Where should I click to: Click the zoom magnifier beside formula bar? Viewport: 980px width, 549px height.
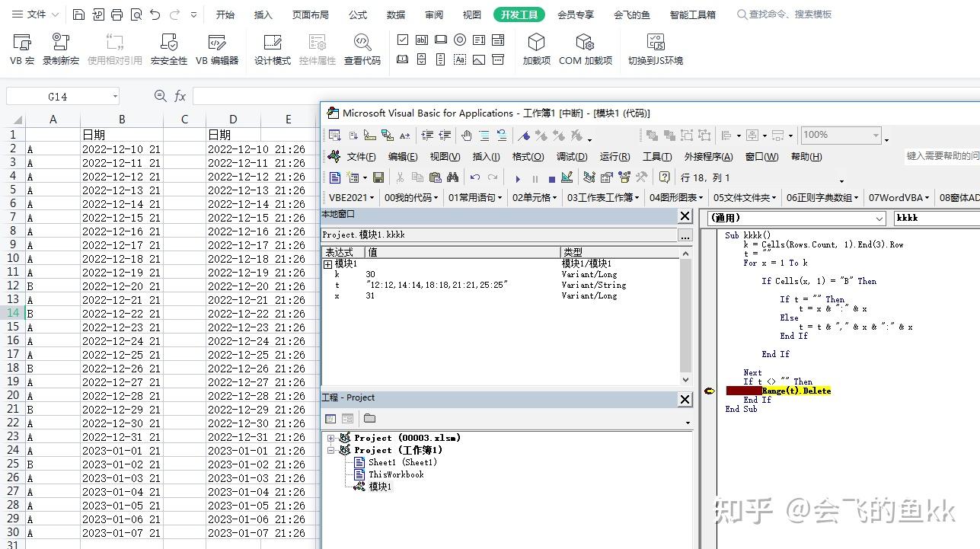(160, 96)
